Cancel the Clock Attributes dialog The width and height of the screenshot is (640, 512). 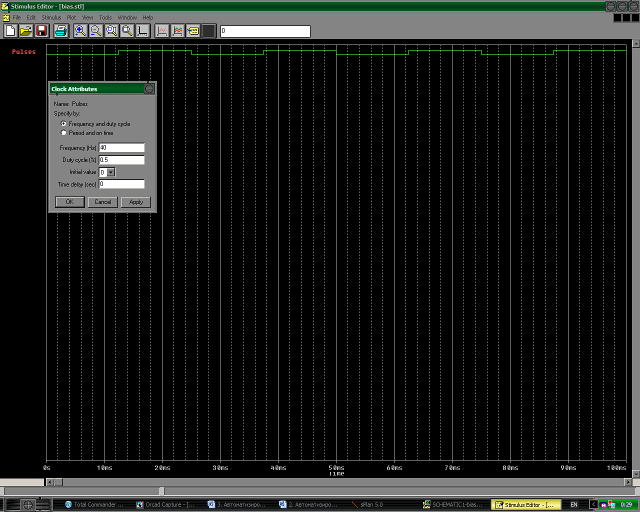101,202
